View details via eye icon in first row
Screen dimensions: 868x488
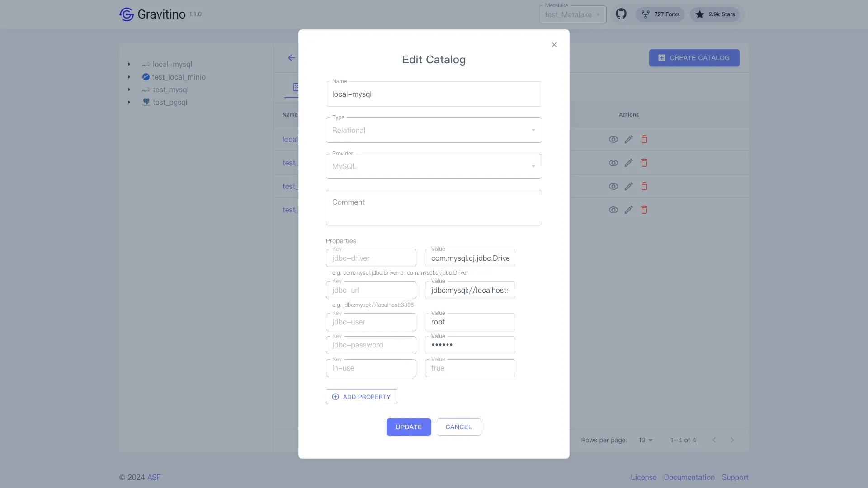point(613,139)
